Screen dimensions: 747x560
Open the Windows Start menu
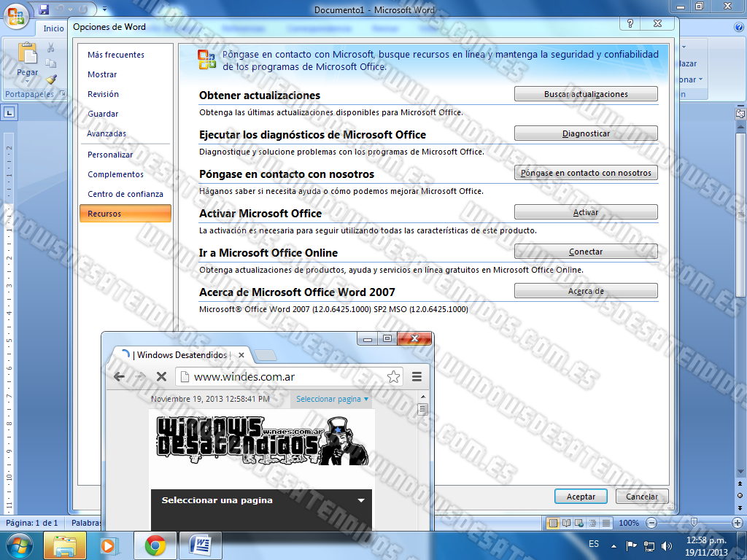pyautogui.click(x=19, y=545)
